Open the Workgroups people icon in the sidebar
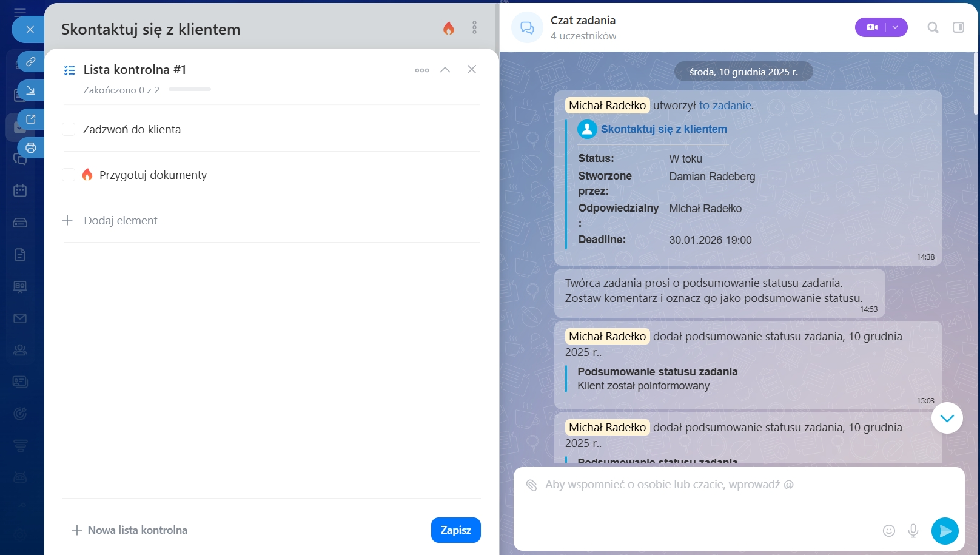 click(x=20, y=350)
